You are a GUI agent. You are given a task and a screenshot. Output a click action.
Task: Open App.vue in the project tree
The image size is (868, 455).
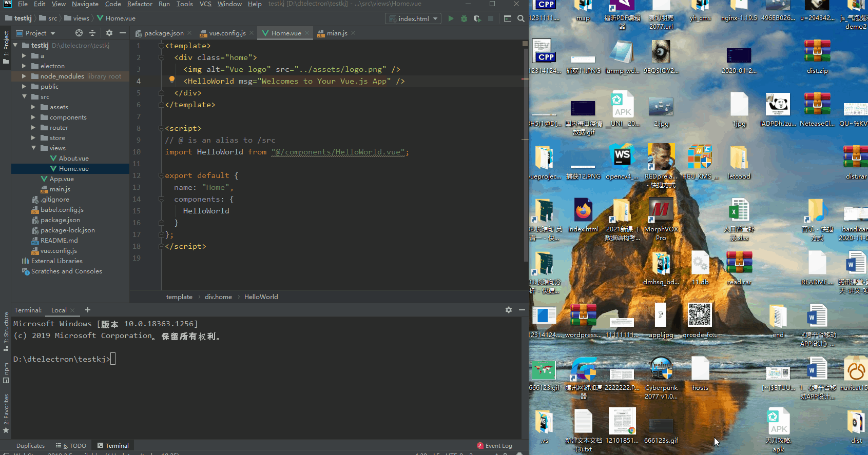point(62,179)
